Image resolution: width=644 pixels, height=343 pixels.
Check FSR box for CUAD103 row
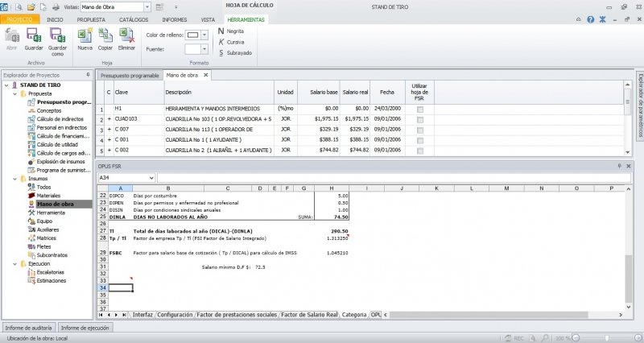pos(419,118)
